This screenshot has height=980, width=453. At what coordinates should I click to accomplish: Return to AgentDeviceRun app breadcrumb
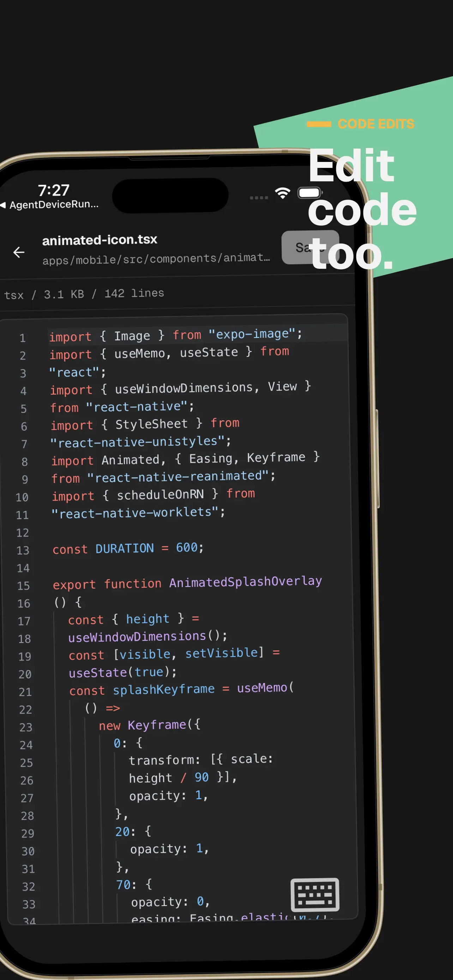[x=50, y=205]
